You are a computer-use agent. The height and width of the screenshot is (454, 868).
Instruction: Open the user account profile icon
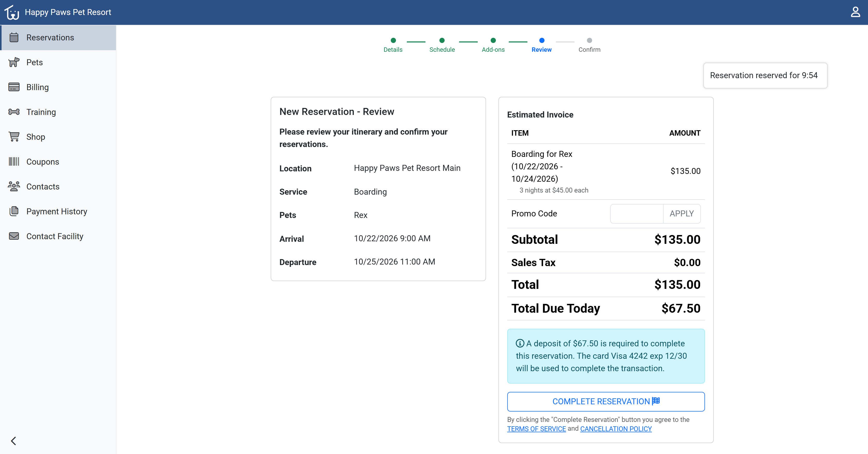pos(855,12)
